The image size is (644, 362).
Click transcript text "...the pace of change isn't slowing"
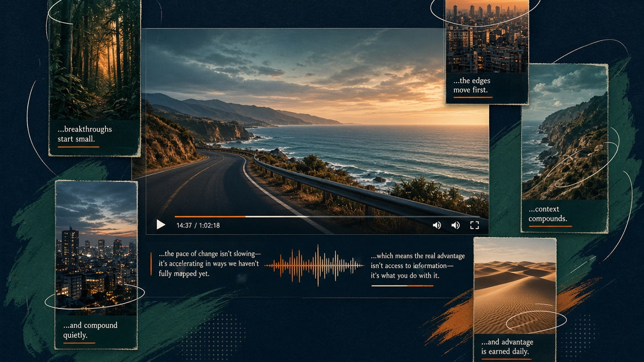pos(210,253)
